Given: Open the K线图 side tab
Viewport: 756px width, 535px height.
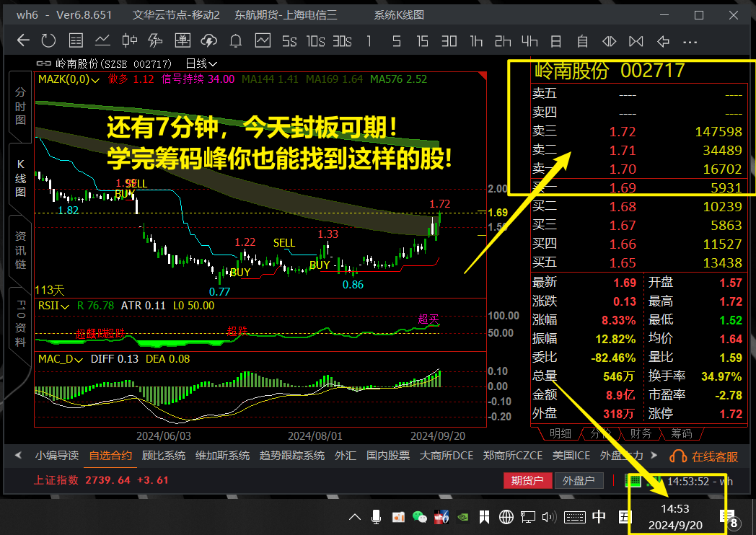Looking at the screenshot, I should (x=20, y=178).
